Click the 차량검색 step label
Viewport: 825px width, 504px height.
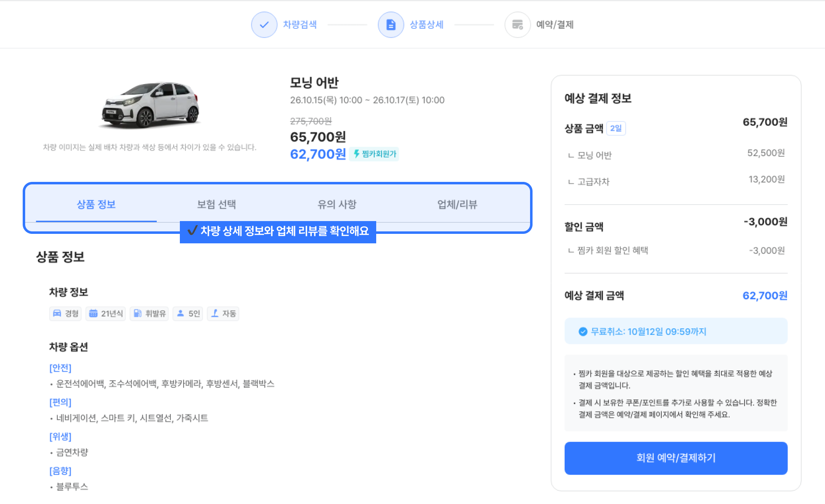click(x=300, y=25)
